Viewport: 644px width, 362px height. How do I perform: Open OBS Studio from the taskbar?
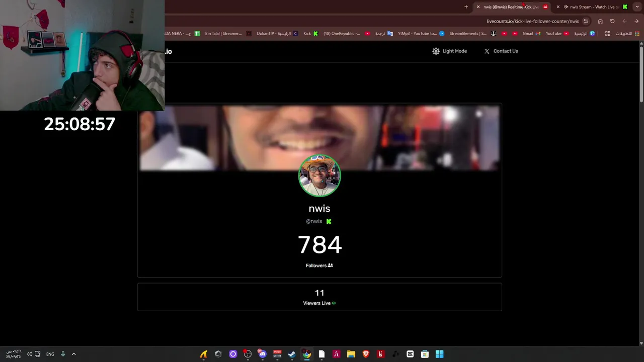click(248, 354)
